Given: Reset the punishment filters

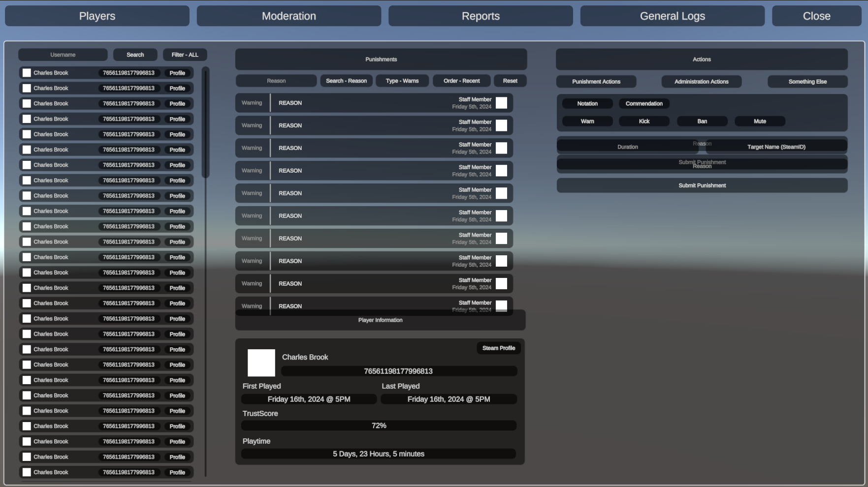Looking at the screenshot, I should point(510,81).
